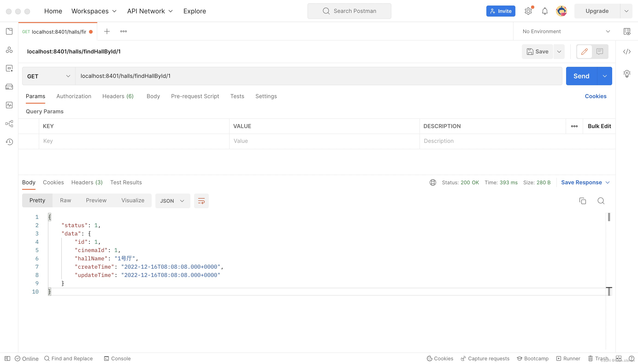Open the Mock Servers sidebar icon
This screenshot has height=364, width=638.
(9, 87)
